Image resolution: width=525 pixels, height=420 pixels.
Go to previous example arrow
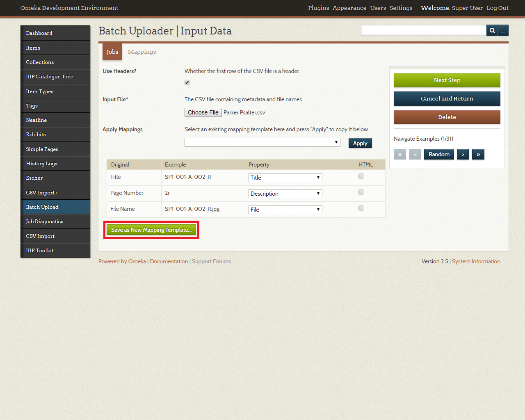pyautogui.click(x=415, y=154)
